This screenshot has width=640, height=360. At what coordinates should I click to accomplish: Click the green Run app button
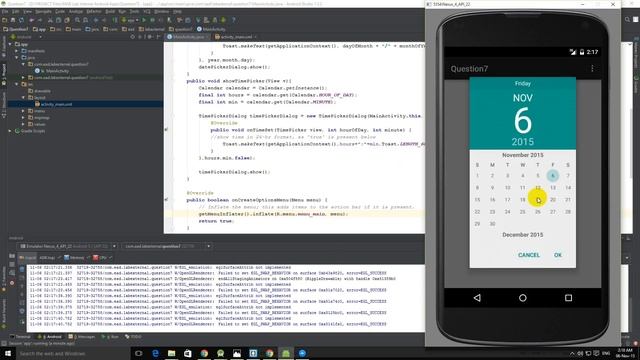pyautogui.click(x=144, y=20)
